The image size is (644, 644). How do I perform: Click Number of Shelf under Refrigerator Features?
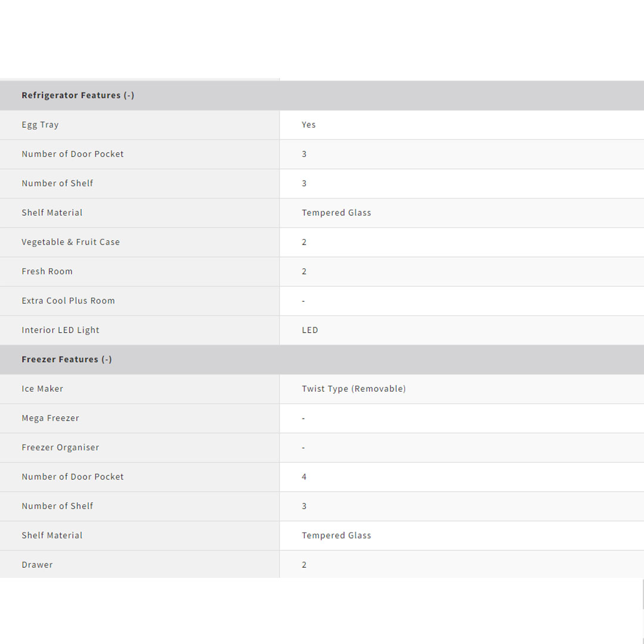coord(57,183)
